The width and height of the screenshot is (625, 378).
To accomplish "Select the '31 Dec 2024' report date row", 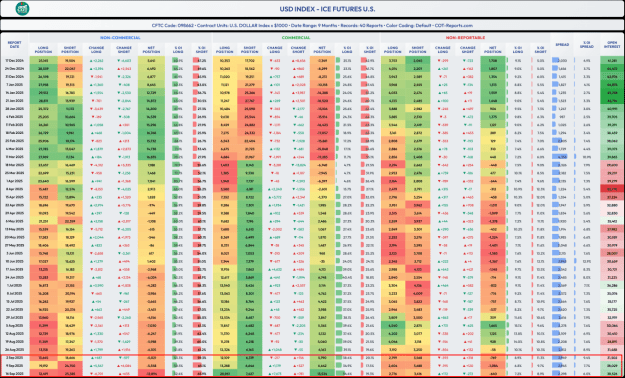I will tap(313, 76).
